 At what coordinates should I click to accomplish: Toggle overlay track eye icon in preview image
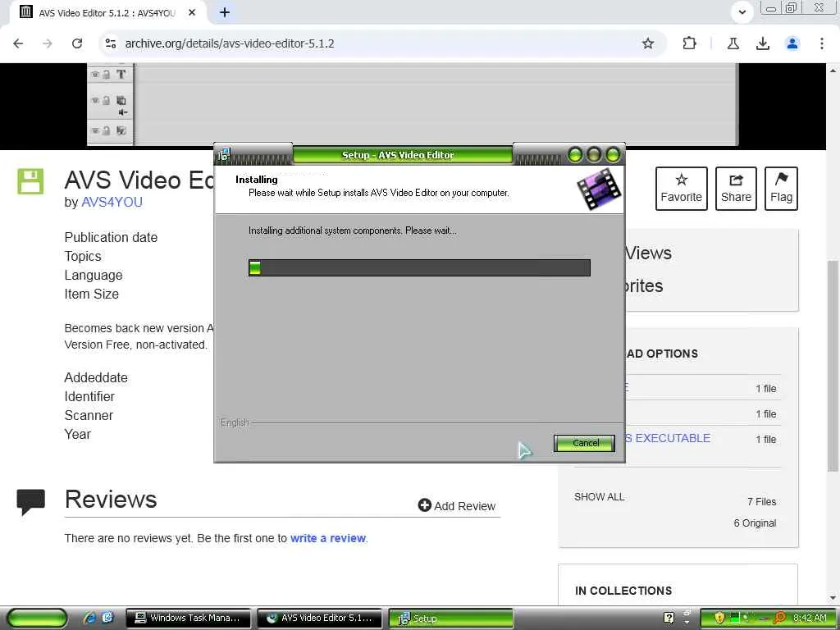coord(95,100)
